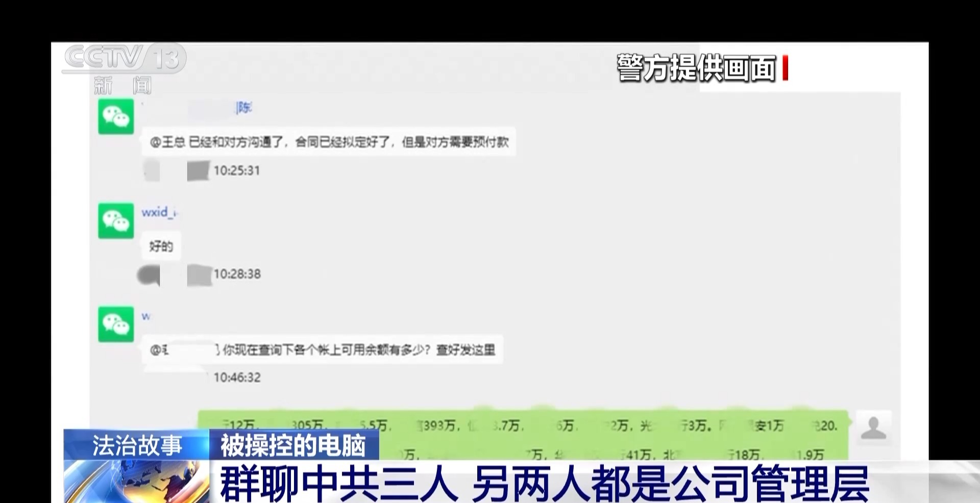Click the WeChat avatar beside the 陈 message

[x=116, y=117]
